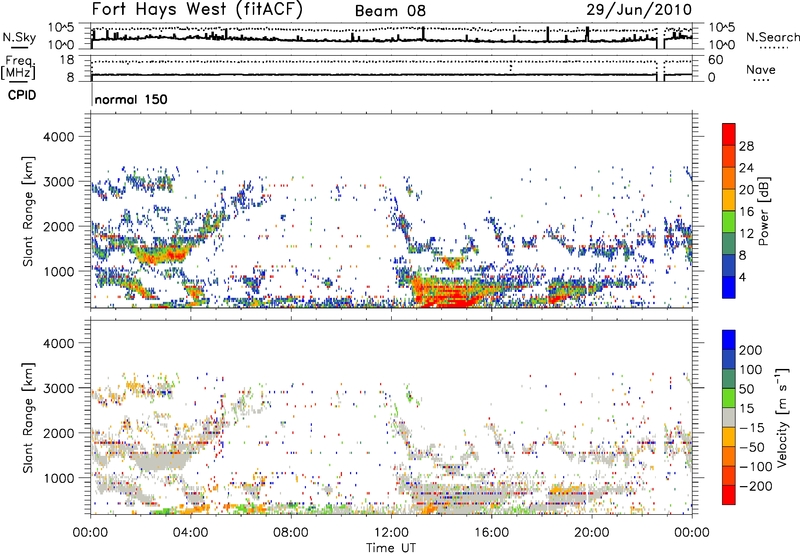The image size is (800, 554).
Task: Click the "2000" tick of power panel
Action: click(58, 227)
